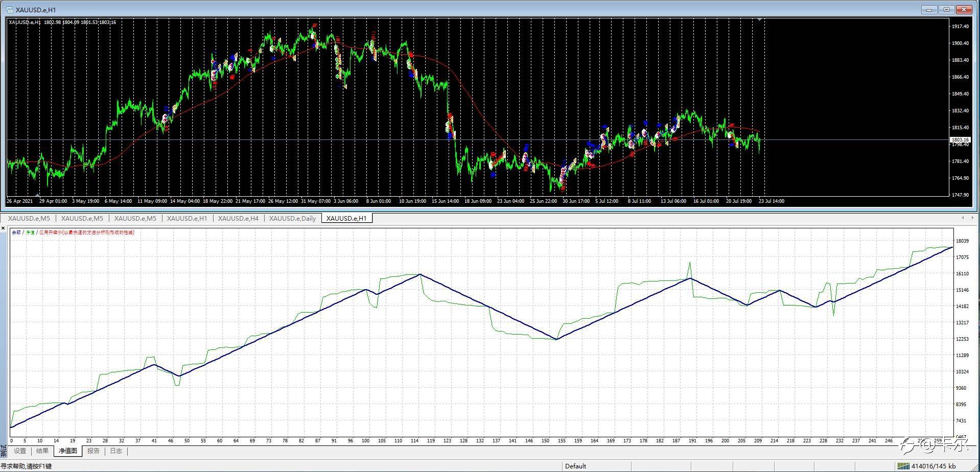Image resolution: width=980 pixels, height=472 pixels.
Task: Click the connection status bars icon
Action: pos(904,466)
